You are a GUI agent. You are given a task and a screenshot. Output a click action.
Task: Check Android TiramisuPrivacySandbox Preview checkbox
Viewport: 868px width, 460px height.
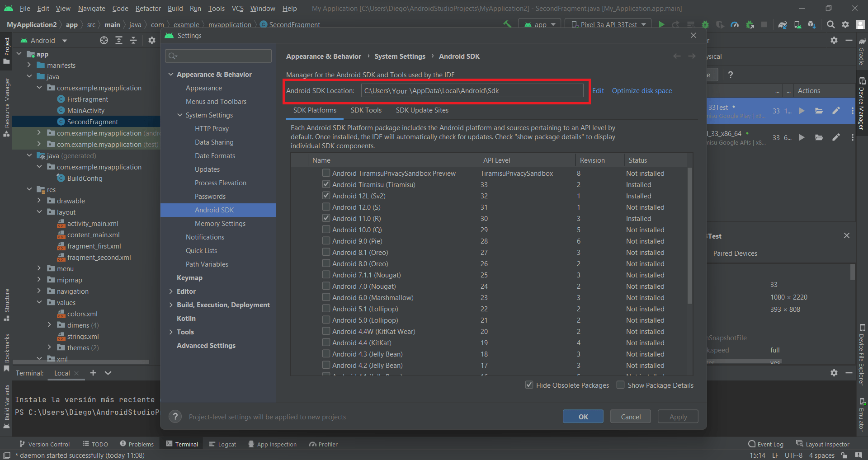326,173
